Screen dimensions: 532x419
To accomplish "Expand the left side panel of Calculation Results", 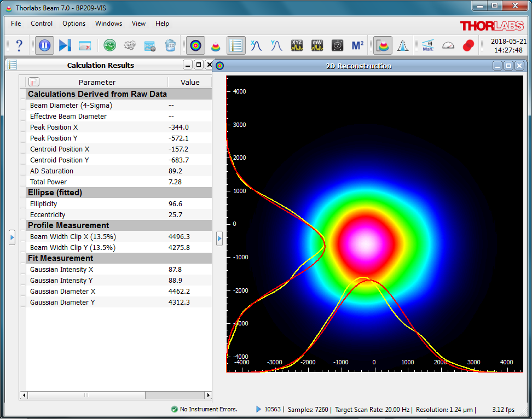I will coord(12,238).
